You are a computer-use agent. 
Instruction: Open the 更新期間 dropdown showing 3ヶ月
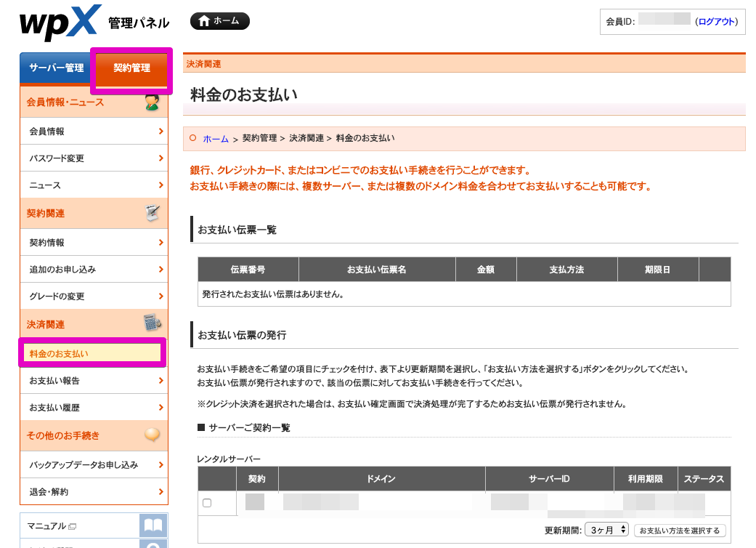pos(606,530)
